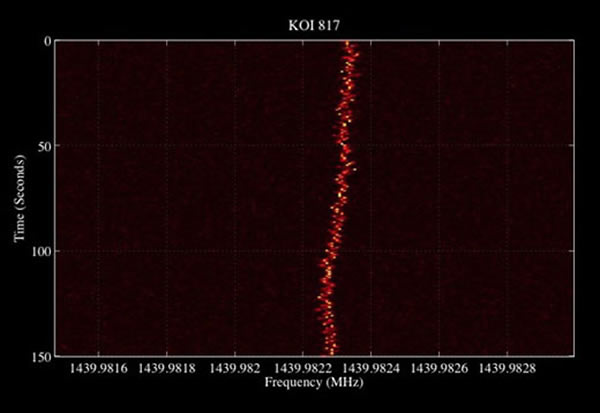Click the 1439.9818 frequency tick label

(166, 370)
